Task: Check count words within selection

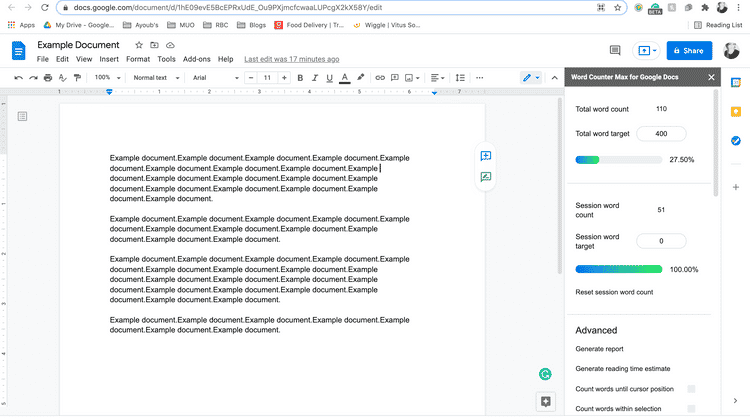Action: 691,408
